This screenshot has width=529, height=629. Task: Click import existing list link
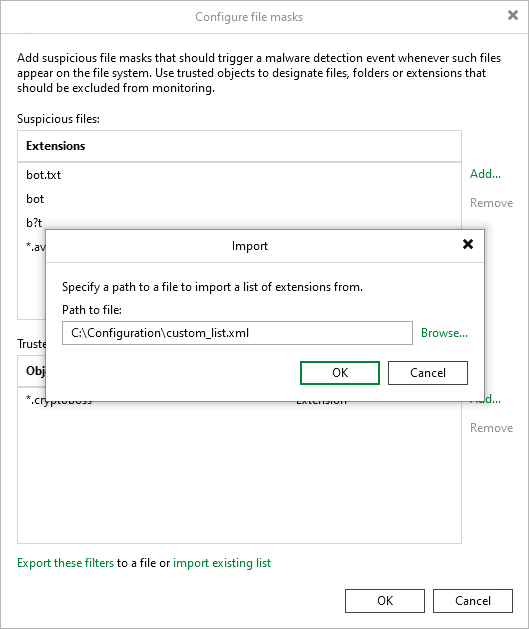[222, 563]
